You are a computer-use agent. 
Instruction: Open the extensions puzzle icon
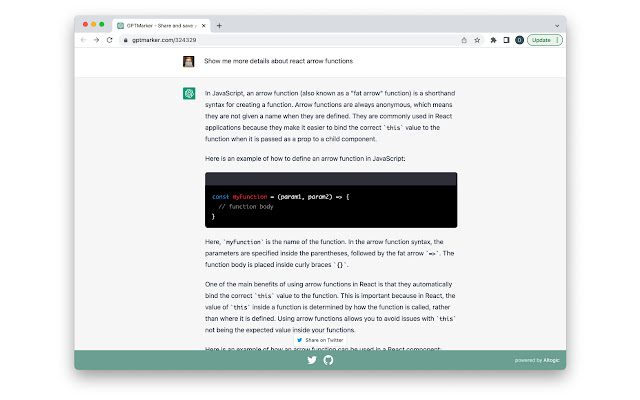(493, 40)
